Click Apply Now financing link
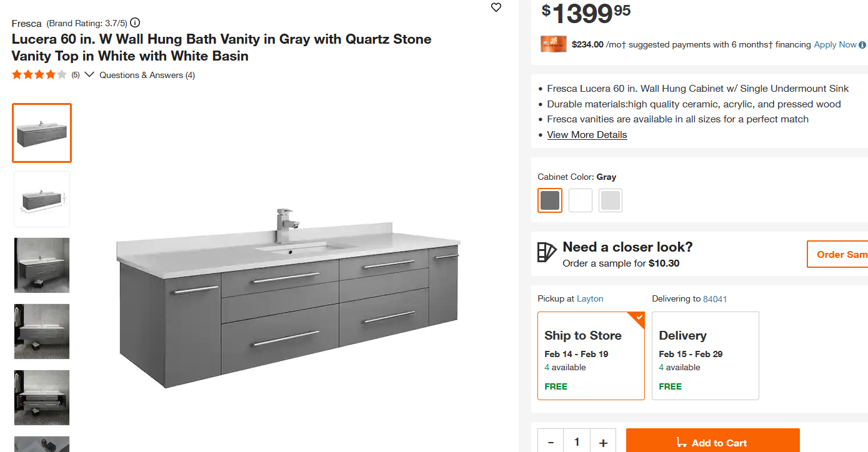This screenshot has width=868, height=452. [x=835, y=45]
